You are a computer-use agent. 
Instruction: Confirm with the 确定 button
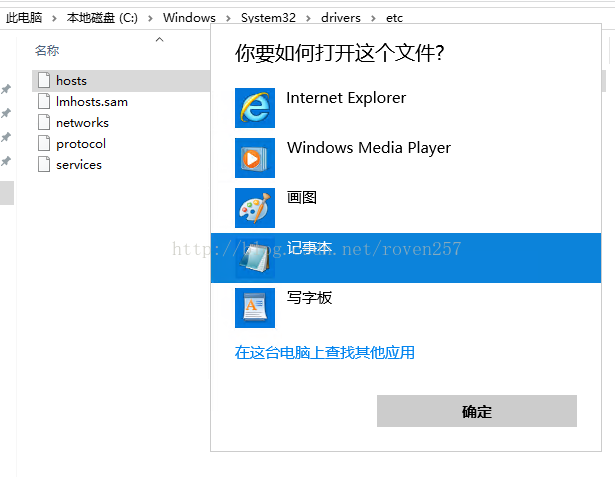(x=477, y=411)
